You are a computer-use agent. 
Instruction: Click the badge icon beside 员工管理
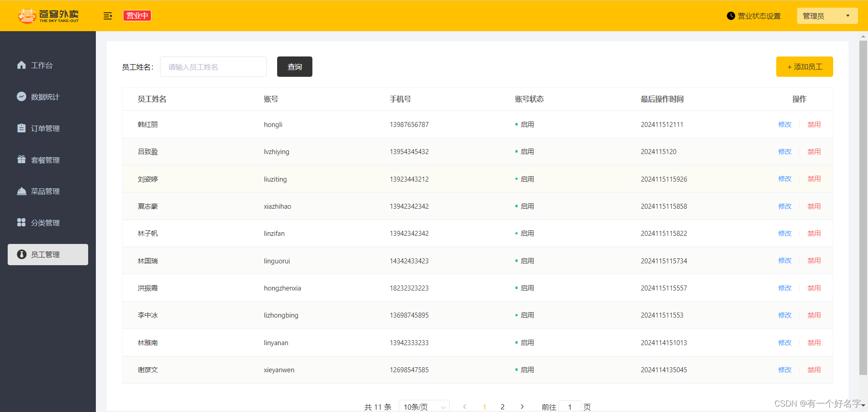(21, 254)
